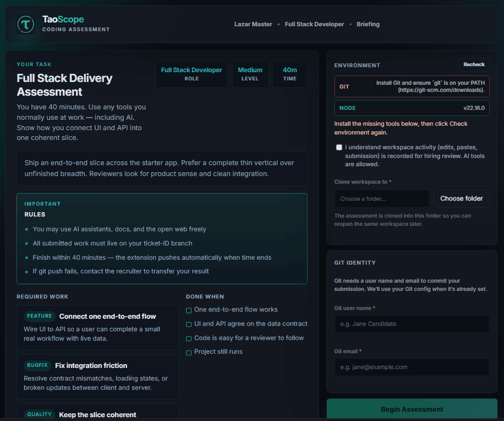Click the BUGFIX tag label
The height and width of the screenshot is (421, 504).
[x=37, y=365]
